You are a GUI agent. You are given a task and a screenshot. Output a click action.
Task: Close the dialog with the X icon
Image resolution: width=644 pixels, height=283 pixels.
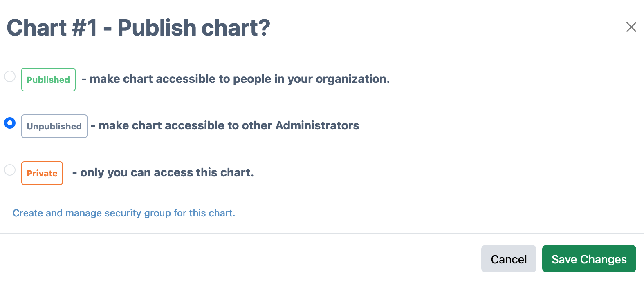click(x=631, y=27)
